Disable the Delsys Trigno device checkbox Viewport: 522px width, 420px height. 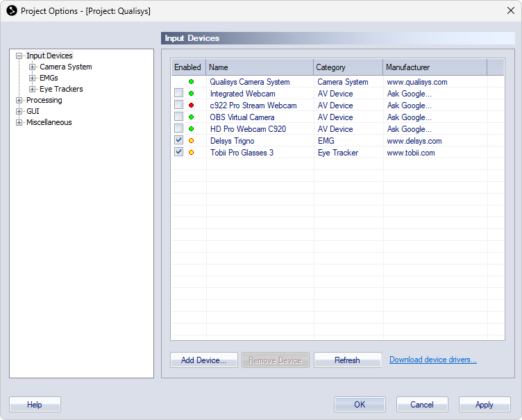(179, 141)
